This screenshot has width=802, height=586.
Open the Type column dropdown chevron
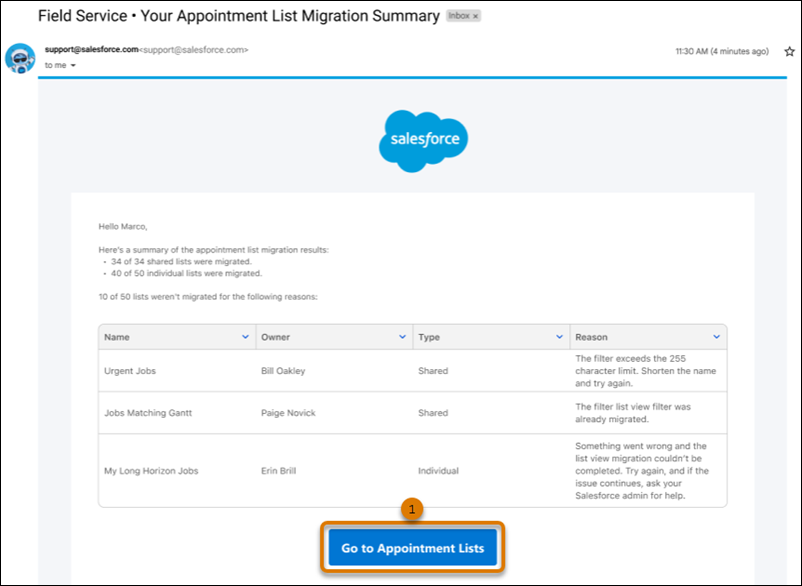[x=559, y=337]
